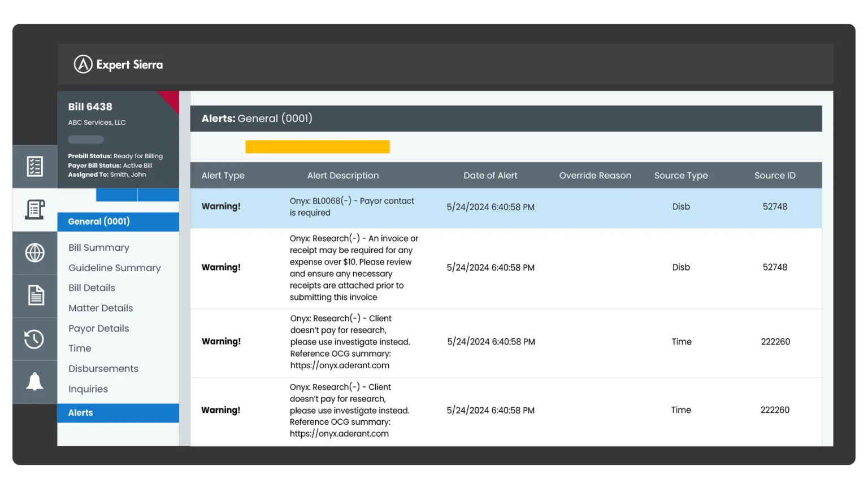Screen dimensions: 868x488
Task: Open Bill Summary in the navigation list
Action: click(99, 247)
